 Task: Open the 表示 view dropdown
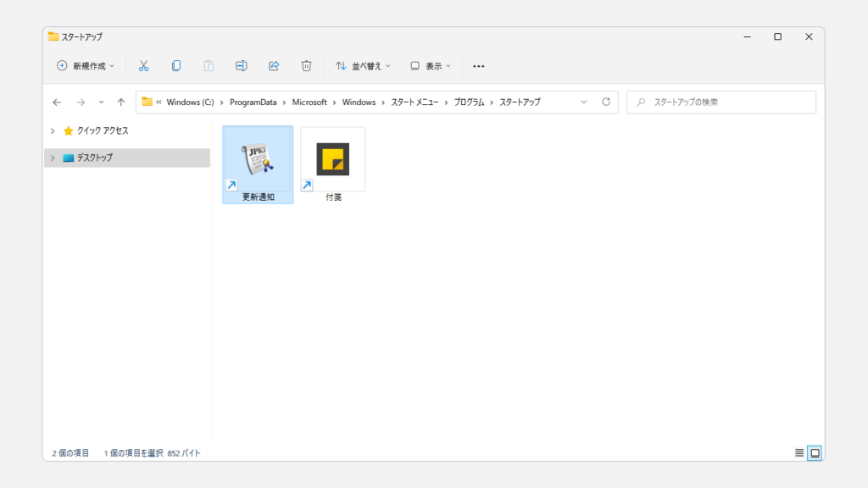pyautogui.click(x=431, y=66)
